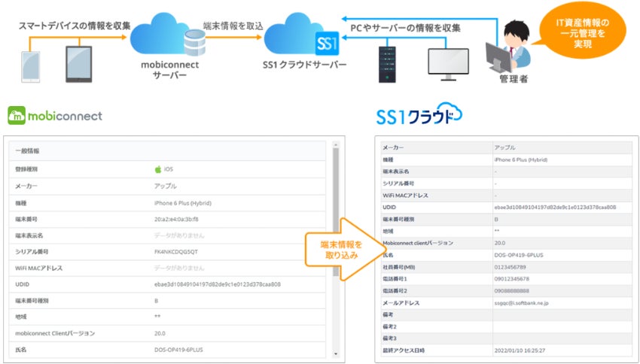Click データがありません beside WiFi MACアドレス
The width and height of the screenshot is (640, 364).
coord(179,268)
